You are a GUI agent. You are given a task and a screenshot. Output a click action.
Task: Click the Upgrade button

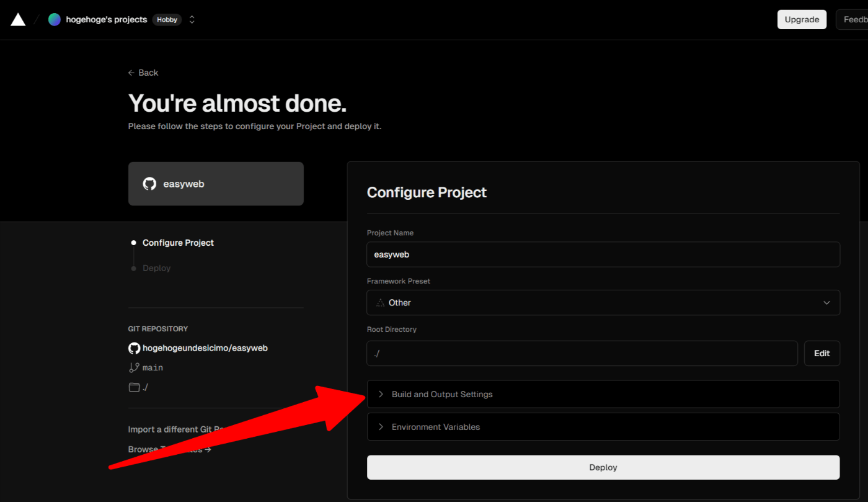[802, 19]
